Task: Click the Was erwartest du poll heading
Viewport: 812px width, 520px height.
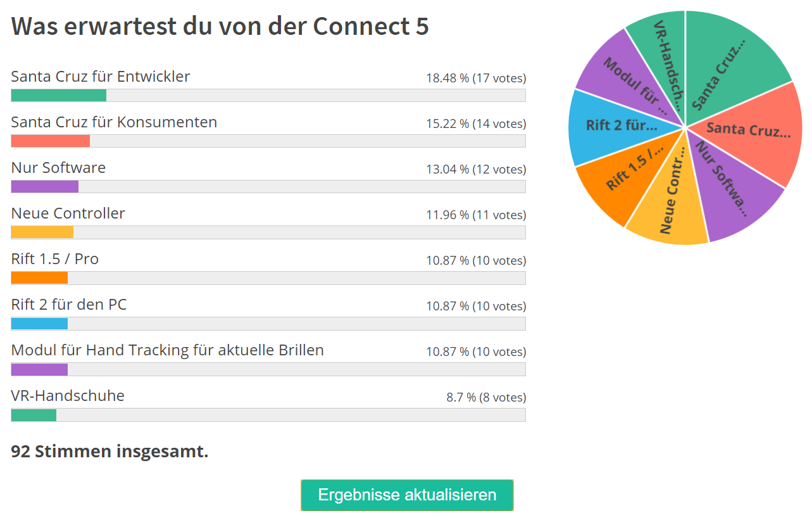Action: 220,26
